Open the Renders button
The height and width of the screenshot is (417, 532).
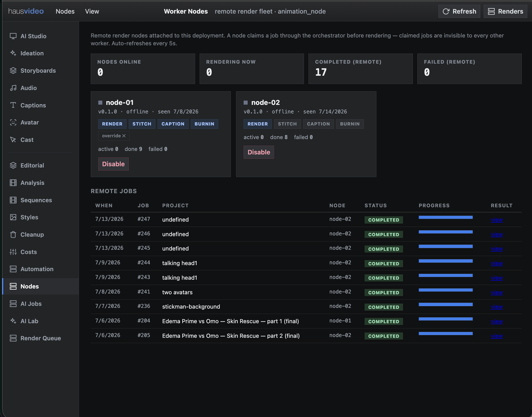(x=505, y=11)
